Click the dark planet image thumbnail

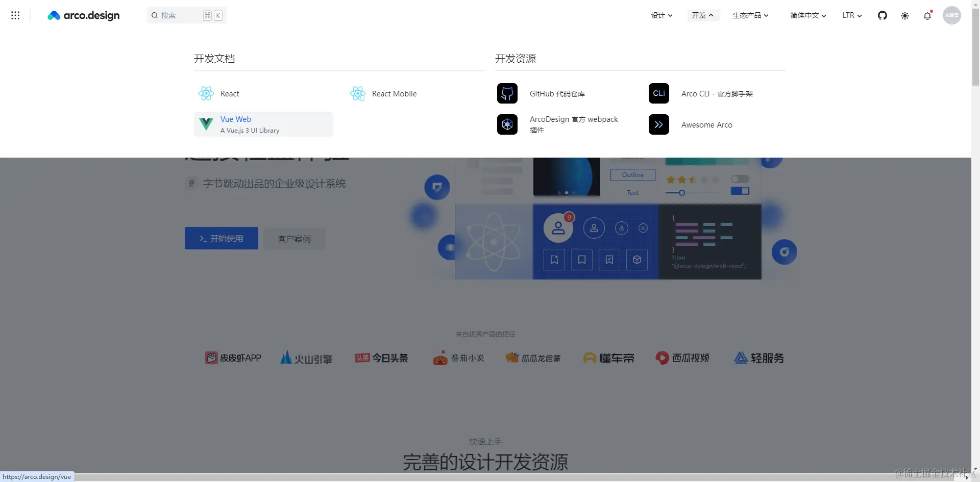[x=567, y=176]
